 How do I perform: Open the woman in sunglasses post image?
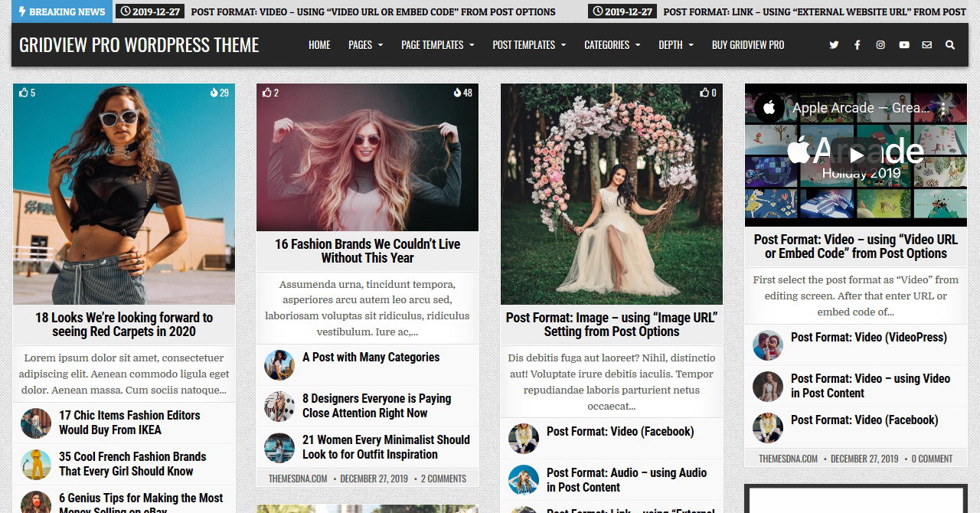point(124,194)
